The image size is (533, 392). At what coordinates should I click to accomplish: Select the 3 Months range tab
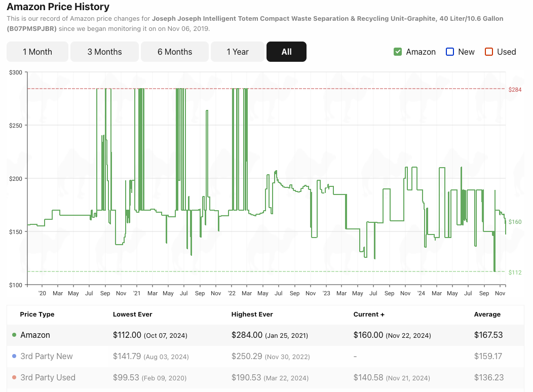click(x=104, y=52)
